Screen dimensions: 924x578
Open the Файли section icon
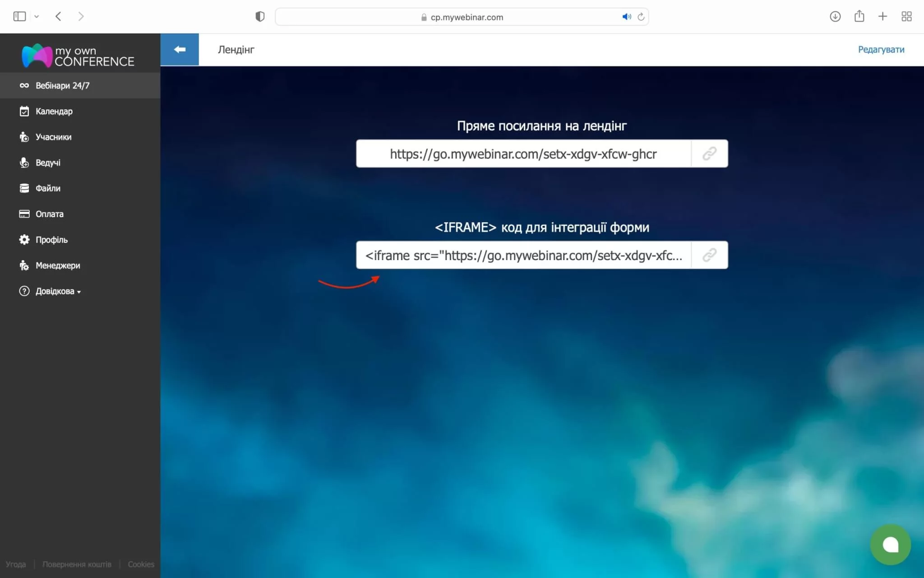tap(24, 188)
